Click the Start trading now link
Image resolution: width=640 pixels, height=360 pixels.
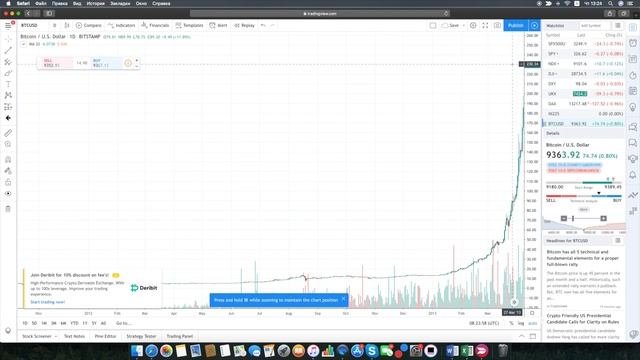(48, 302)
